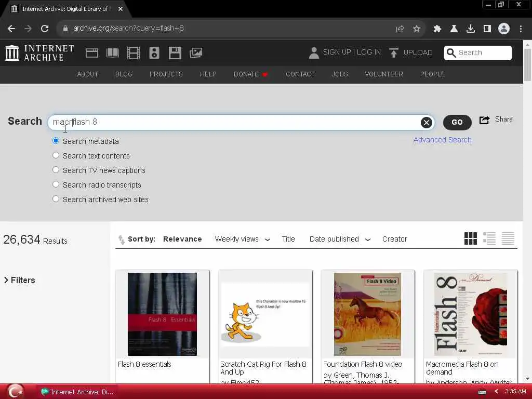Open the Images icon in the navbar

point(196,53)
